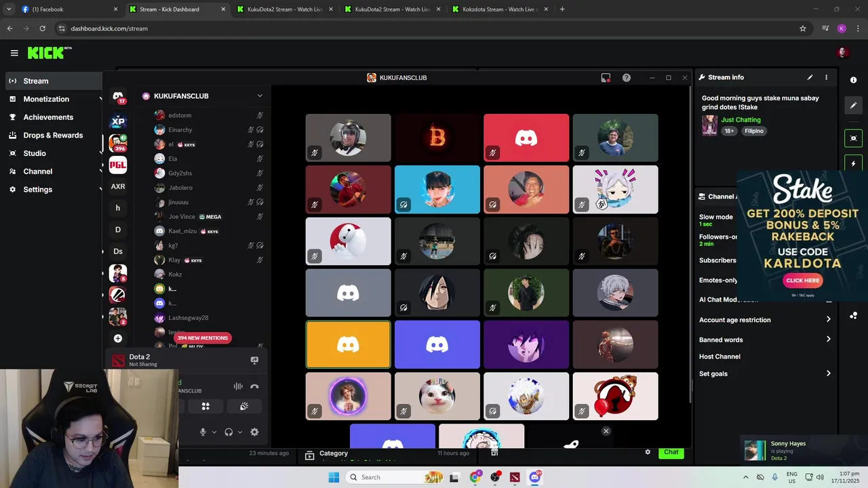868x488 pixels.
Task: Open Discord from the taskbar
Action: 535,477
